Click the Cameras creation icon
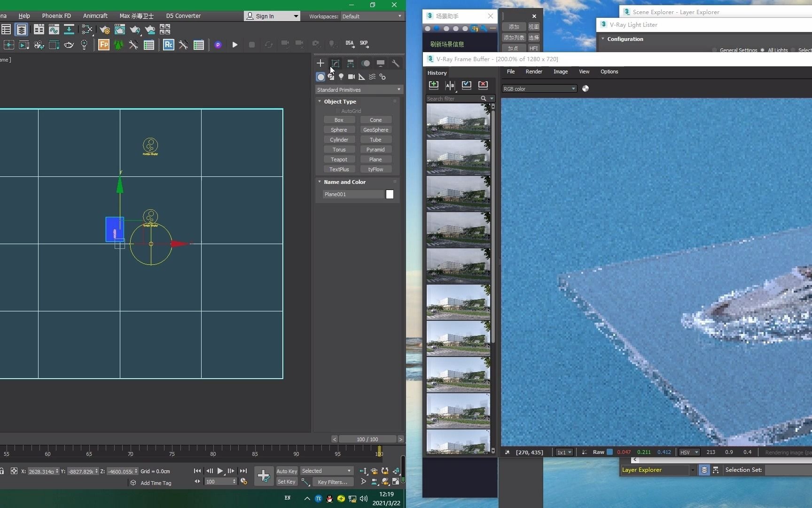 (351, 77)
